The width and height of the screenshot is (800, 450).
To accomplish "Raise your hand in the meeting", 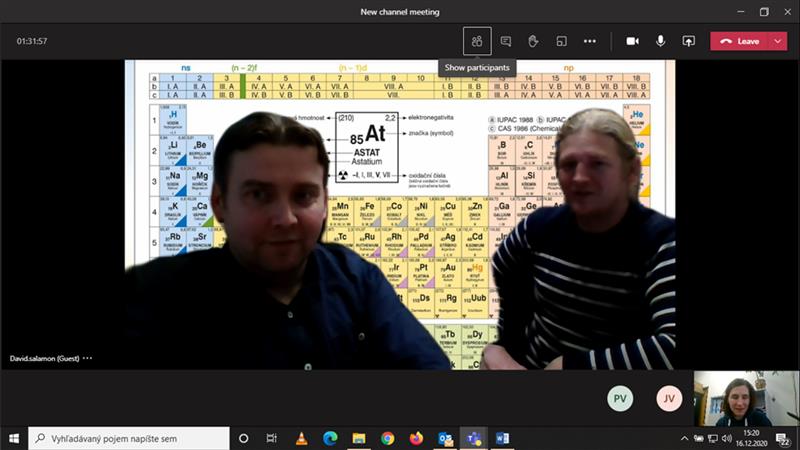I will 533,41.
